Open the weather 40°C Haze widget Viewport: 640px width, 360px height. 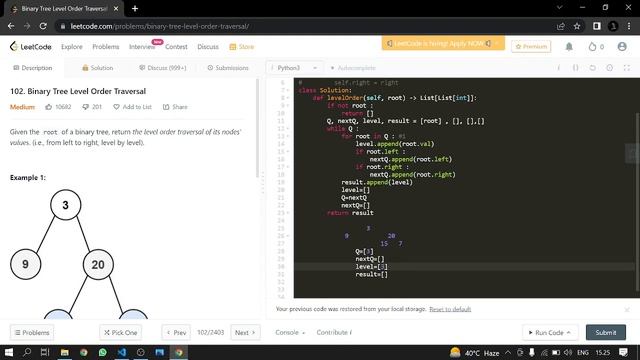pos(474,352)
